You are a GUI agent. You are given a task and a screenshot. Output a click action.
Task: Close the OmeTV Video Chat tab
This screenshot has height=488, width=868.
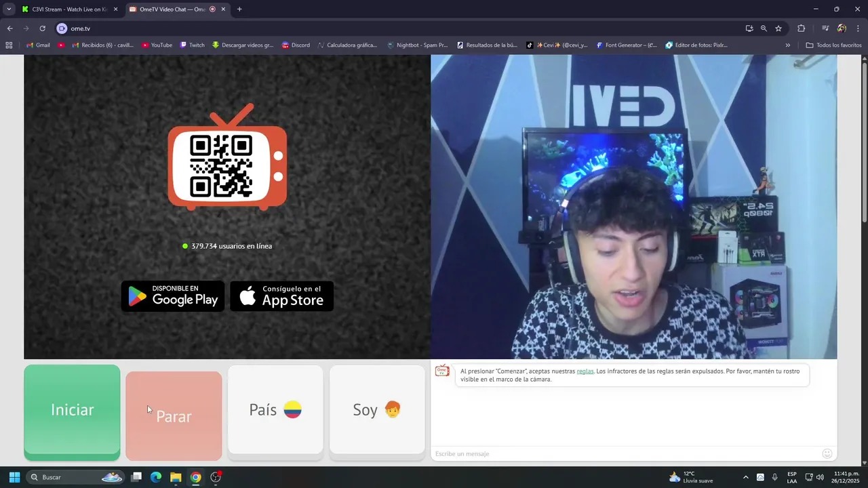click(x=223, y=9)
